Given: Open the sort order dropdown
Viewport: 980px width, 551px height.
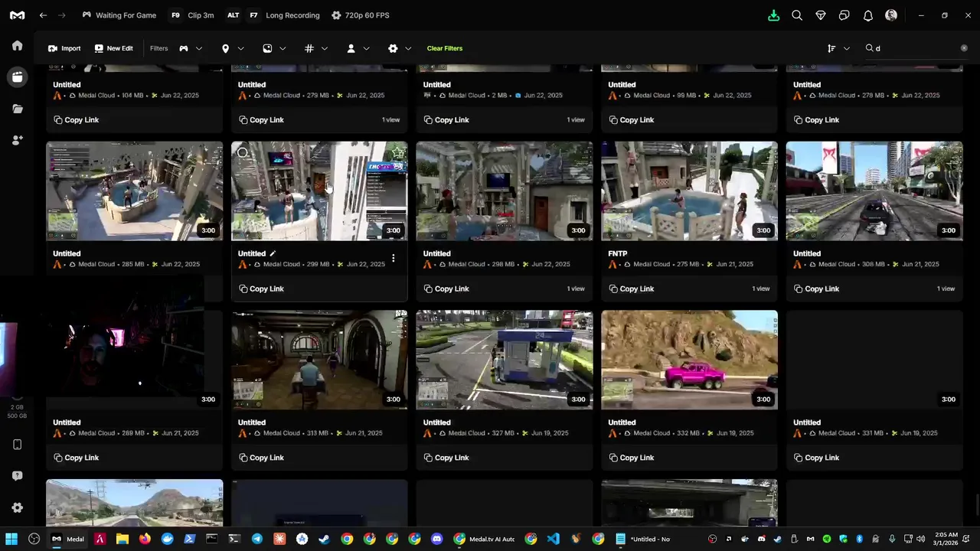Looking at the screenshot, I should (838, 48).
